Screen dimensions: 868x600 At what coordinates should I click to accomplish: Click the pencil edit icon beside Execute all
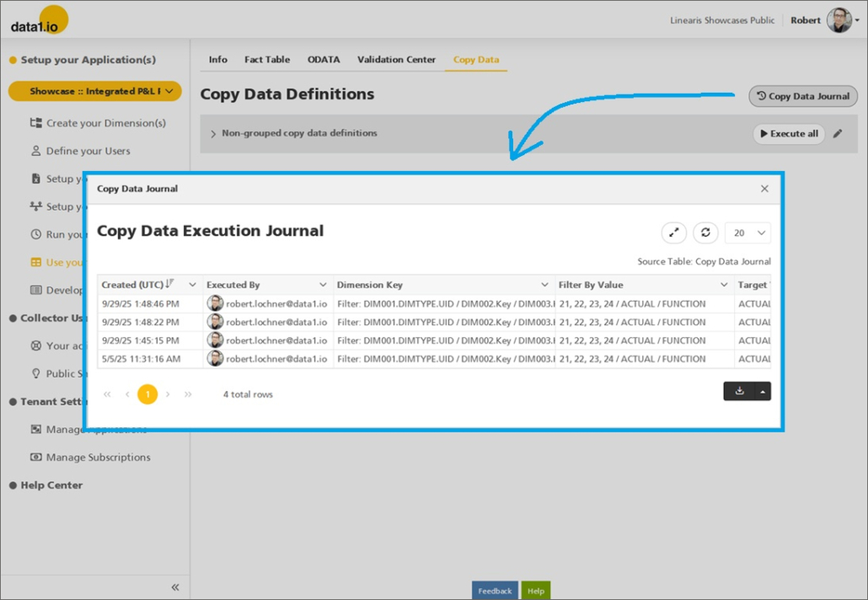(838, 133)
